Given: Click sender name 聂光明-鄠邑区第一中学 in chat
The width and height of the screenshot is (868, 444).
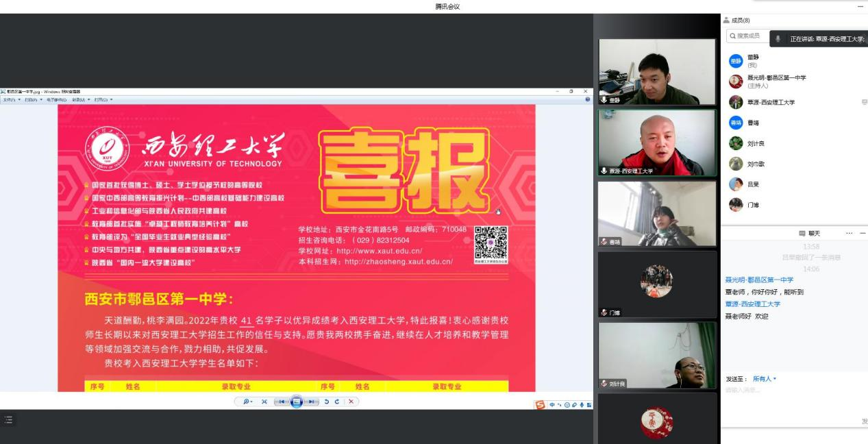Looking at the screenshot, I should pos(759,280).
